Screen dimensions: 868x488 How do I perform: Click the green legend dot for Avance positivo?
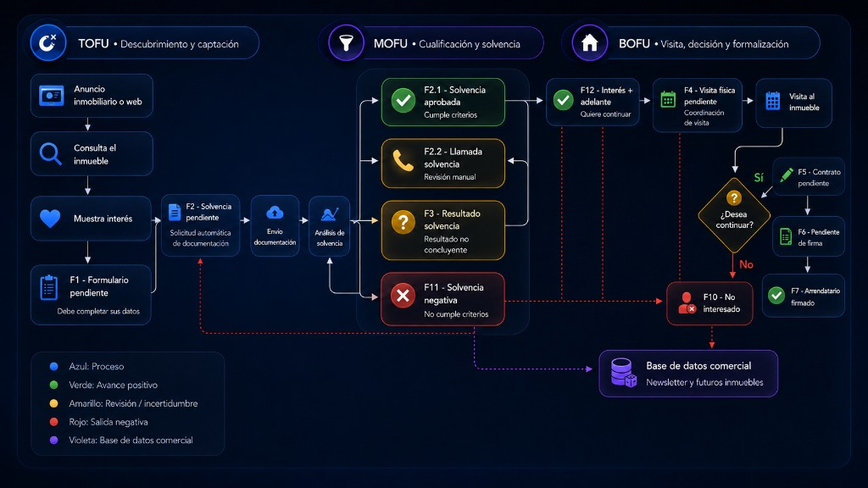click(x=53, y=385)
